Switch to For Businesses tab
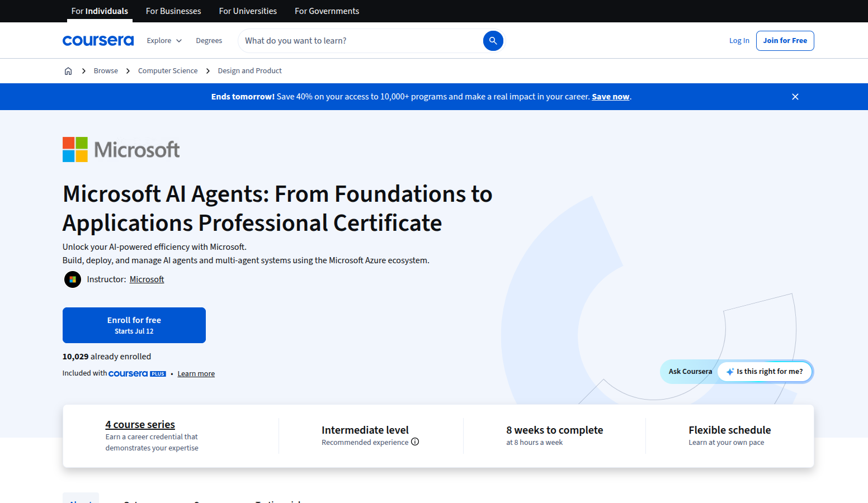 [173, 11]
